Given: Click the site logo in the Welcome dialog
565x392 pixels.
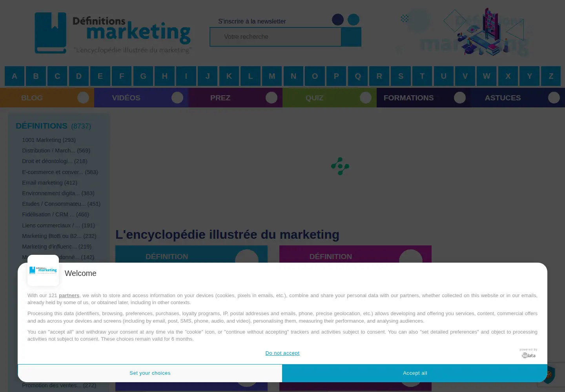Looking at the screenshot, I should 43,270.
